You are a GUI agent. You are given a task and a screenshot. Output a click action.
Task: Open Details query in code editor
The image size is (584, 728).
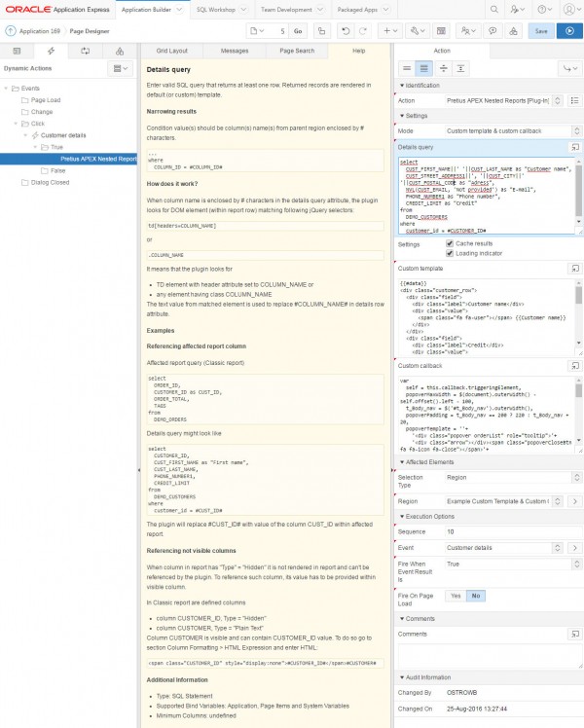574,147
